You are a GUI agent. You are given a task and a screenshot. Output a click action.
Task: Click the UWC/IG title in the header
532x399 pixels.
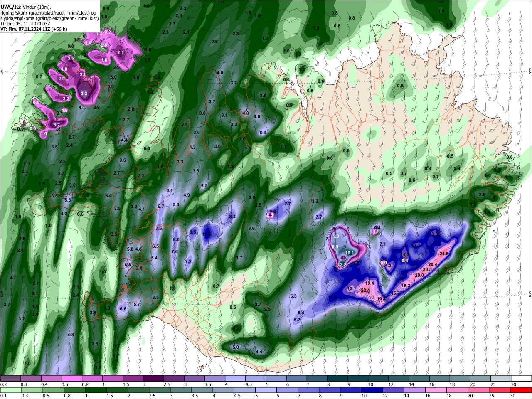point(10,7)
